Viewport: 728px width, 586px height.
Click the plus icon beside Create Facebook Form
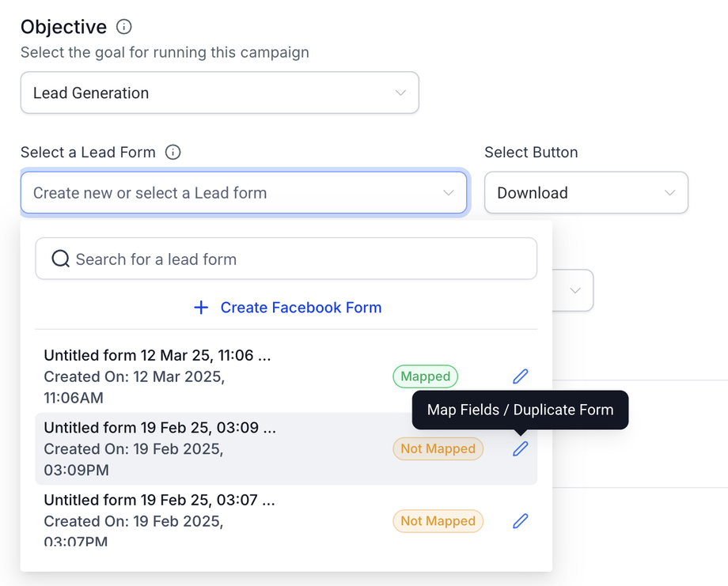[201, 308]
